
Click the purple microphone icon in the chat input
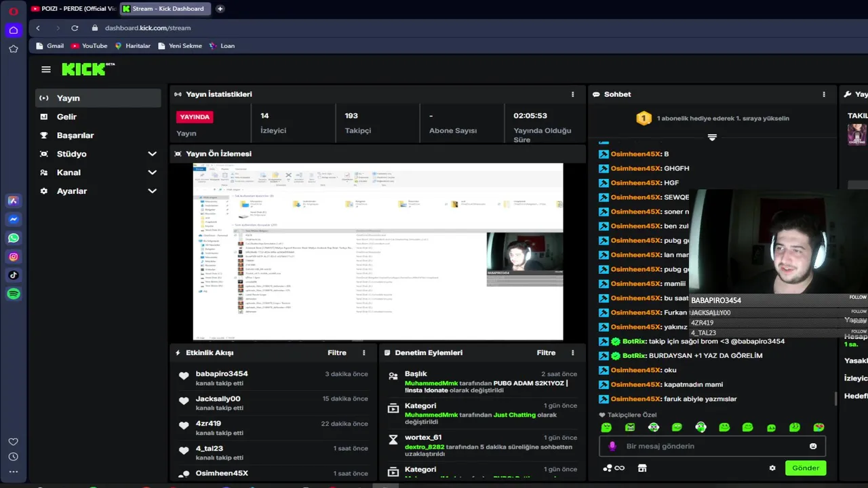tap(612, 446)
